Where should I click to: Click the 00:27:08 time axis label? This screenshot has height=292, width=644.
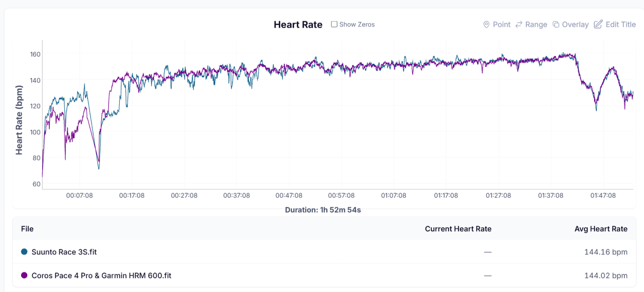184,195
